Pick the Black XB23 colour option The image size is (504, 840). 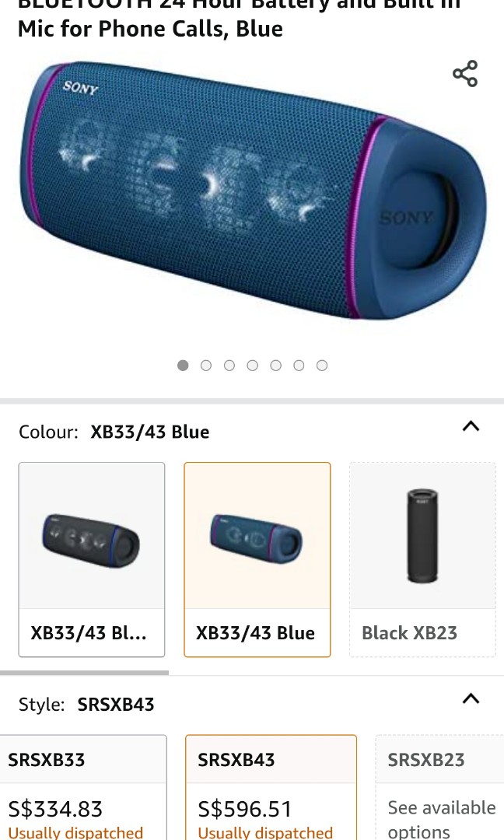tap(422, 559)
